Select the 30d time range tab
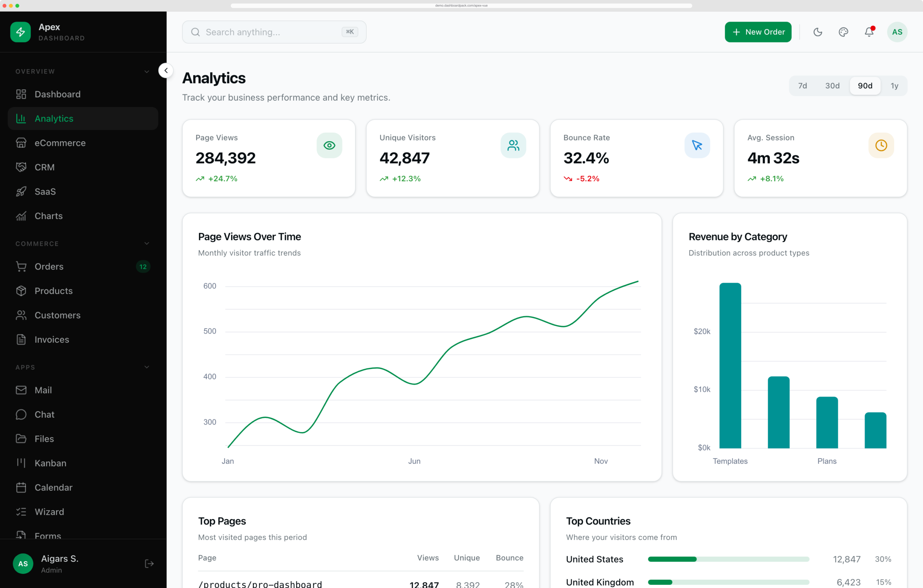The height and width of the screenshot is (588, 923). (x=832, y=86)
